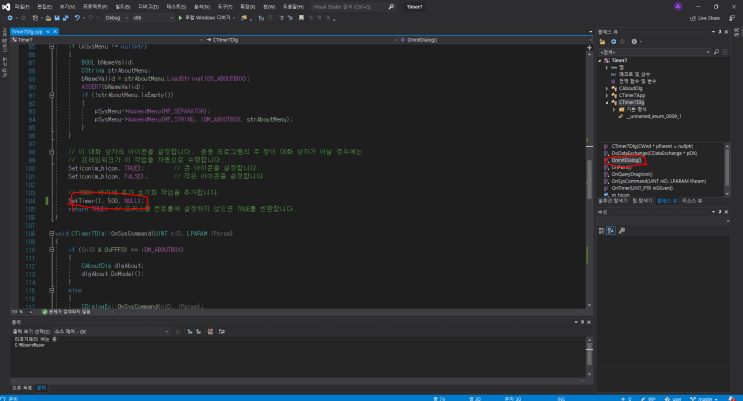Screen dimensions: 743x401
Task: Select _unnamed_enum_0009_1 tree item
Action: click(653, 116)
